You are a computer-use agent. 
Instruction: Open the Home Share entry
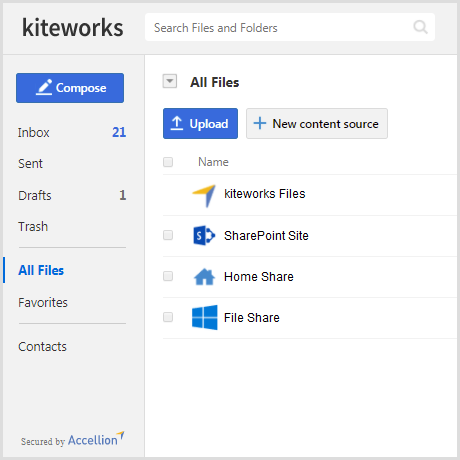(259, 277)
